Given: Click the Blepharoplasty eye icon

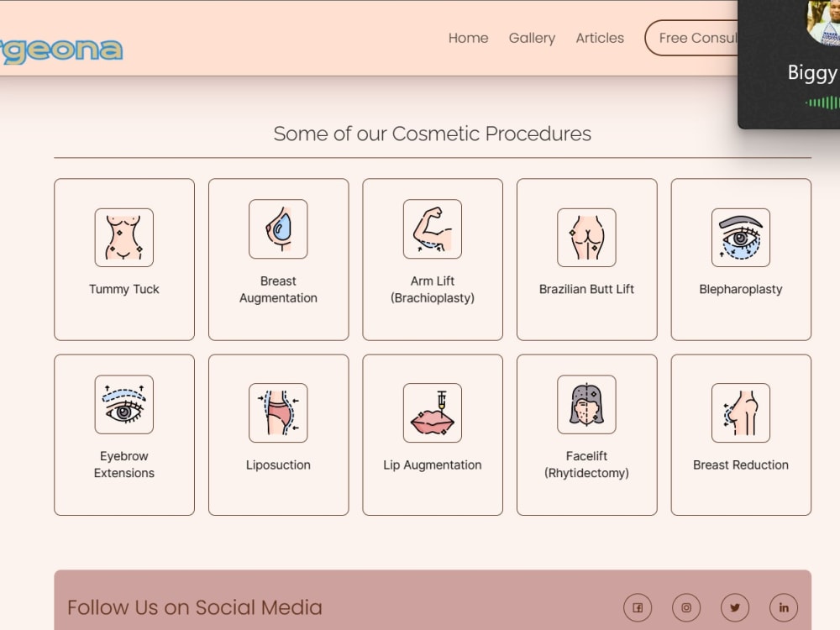Looking at the screenshot, I should (741, 238).
